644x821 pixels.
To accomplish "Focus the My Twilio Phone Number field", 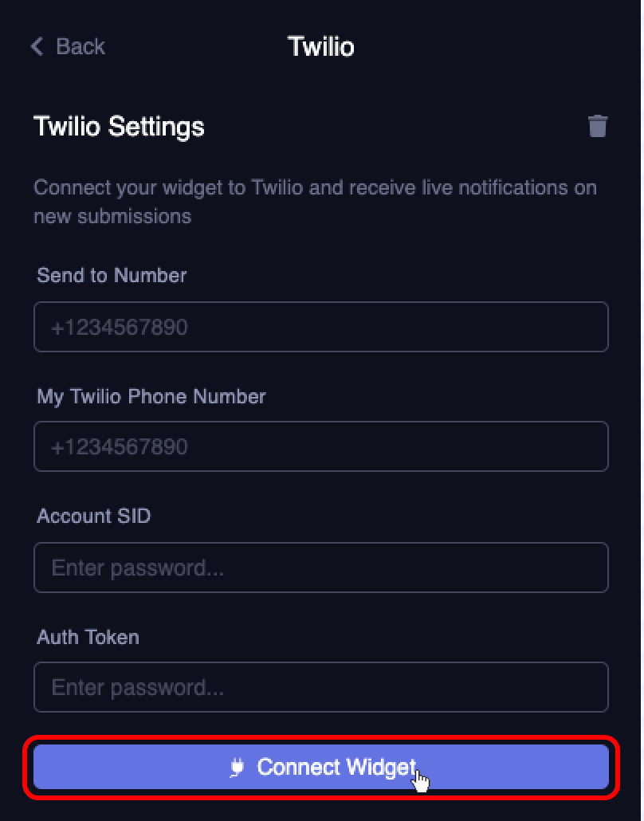I will (321, 446).
